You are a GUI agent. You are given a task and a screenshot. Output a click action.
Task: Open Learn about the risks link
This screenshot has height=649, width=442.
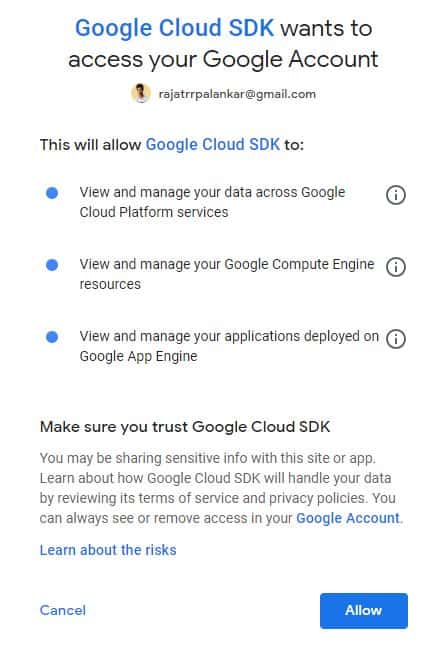tap(108, 550)
